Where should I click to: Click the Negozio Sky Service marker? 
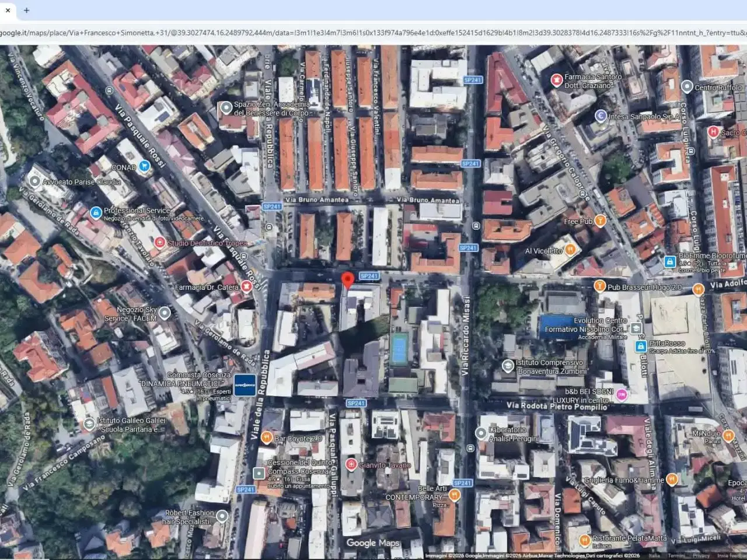165,313
